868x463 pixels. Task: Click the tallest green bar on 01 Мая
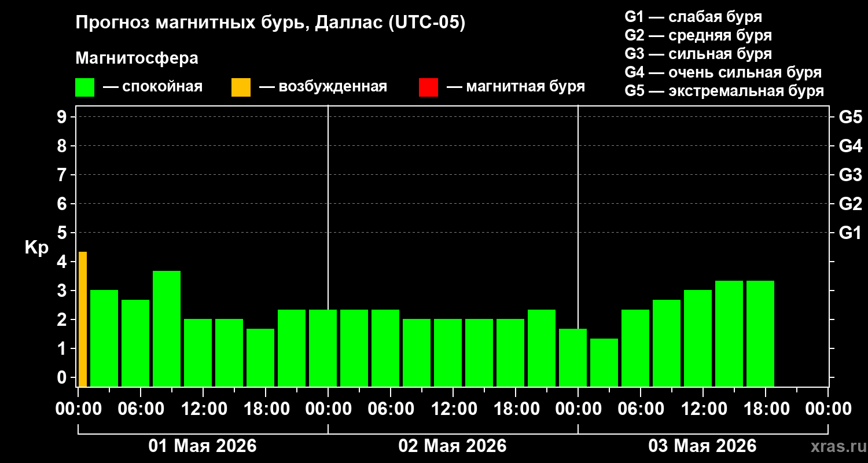pyautogui.click(x=167, y=329)
